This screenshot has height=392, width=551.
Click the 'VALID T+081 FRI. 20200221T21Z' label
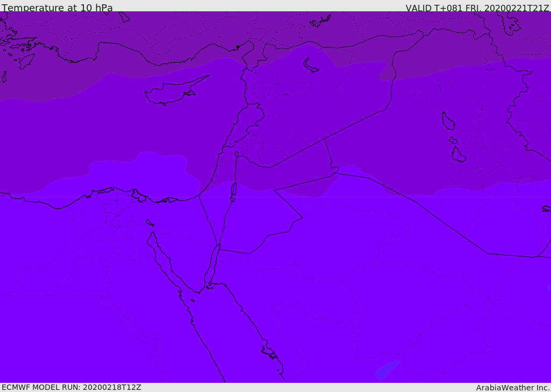tap(477, 8)
